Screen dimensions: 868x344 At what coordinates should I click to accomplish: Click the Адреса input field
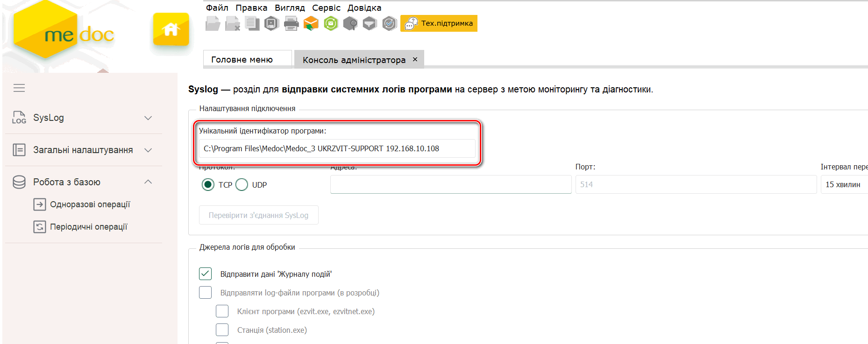pyautogui.click(x=450, y=184)
